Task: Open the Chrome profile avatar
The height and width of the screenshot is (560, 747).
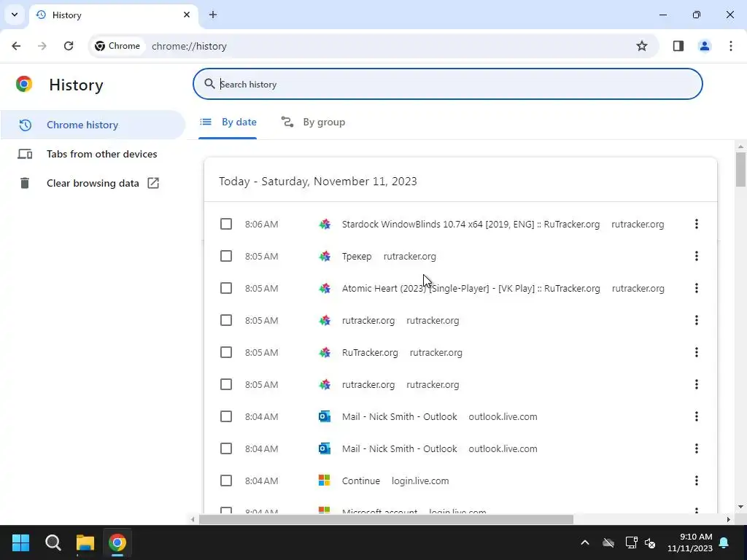Action: click(x=704, y=46)
